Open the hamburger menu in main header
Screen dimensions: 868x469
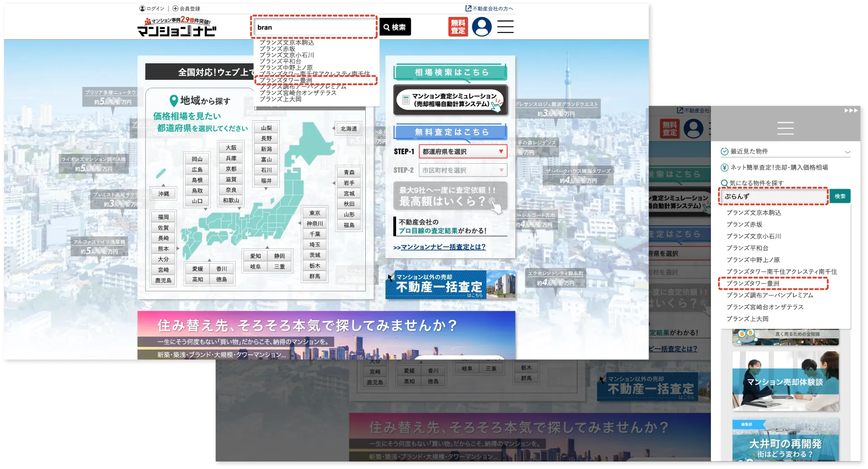[505, 27]
